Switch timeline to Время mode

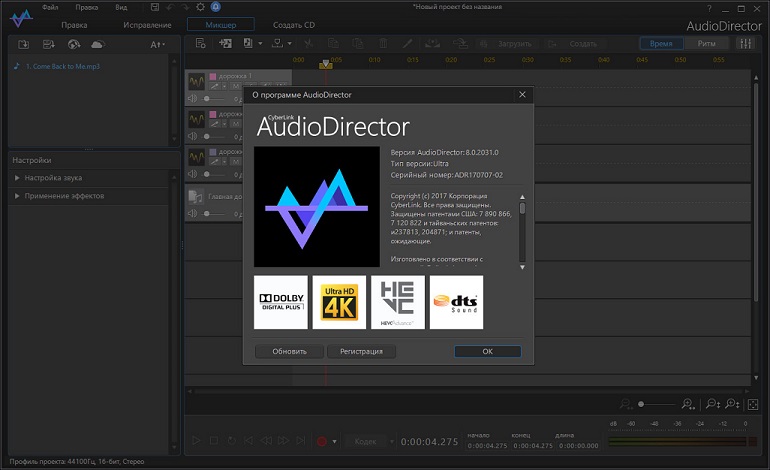(661, 44)
